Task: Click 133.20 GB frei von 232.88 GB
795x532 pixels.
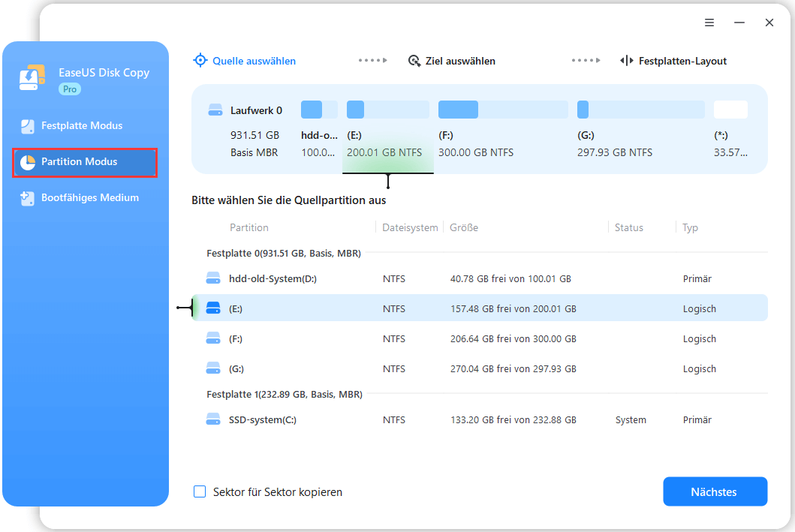Action: [513, 419]
